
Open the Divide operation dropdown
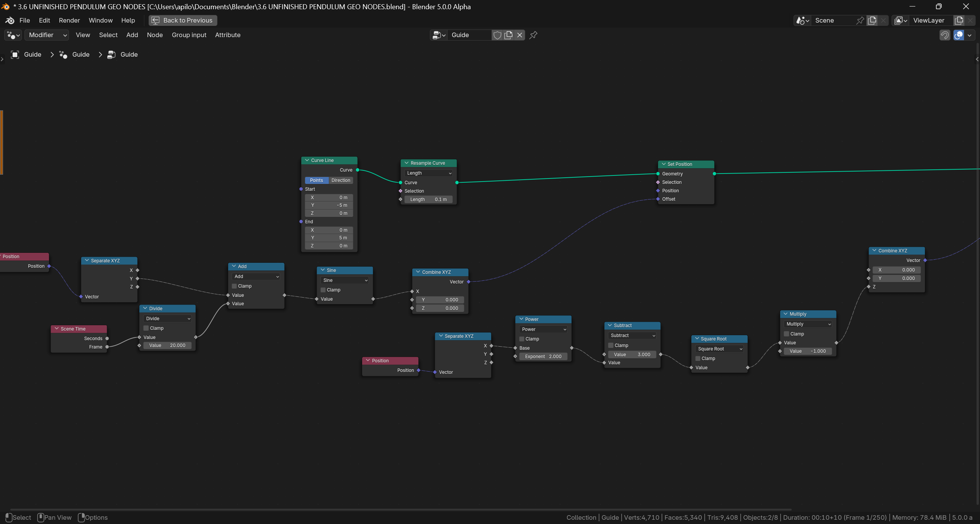(168, 319)
